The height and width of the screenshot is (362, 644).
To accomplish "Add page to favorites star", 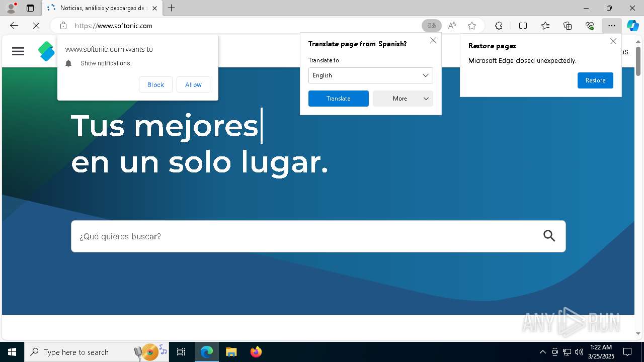I will pyautogui.click(x=471, y=26).
